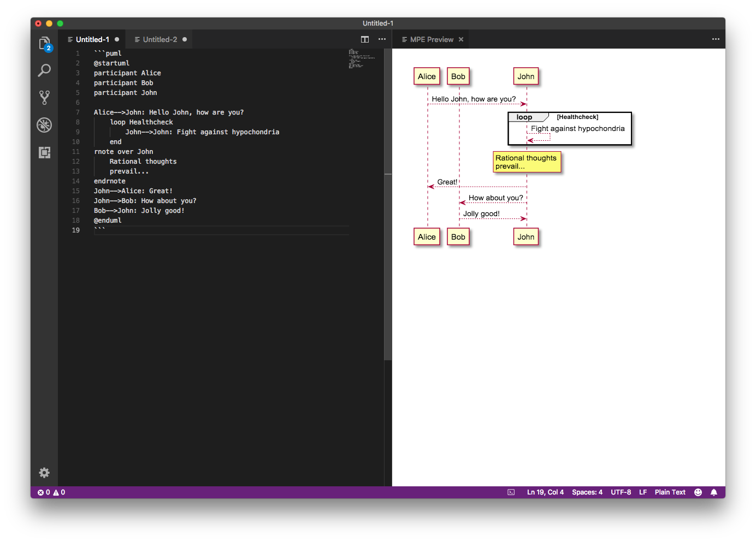Open the Search panel
756x542 pixels.
coord(44,70)
